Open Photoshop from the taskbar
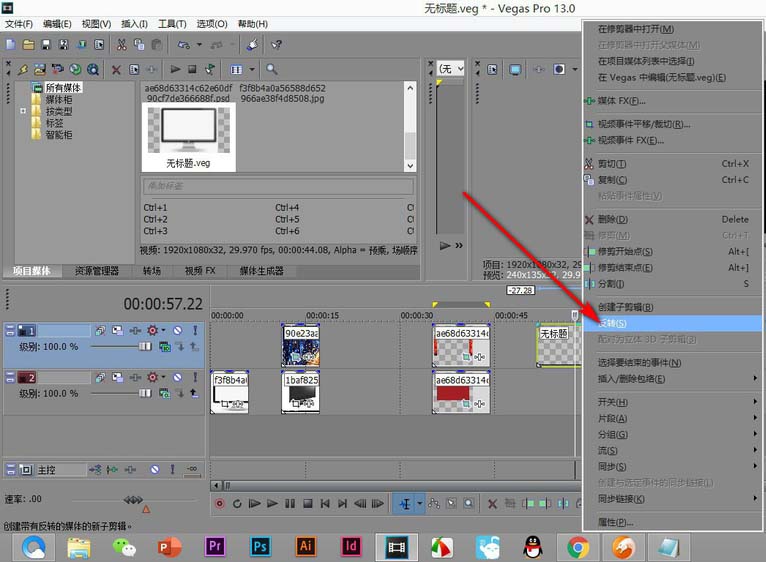The image size is (766, 562). 260,546
